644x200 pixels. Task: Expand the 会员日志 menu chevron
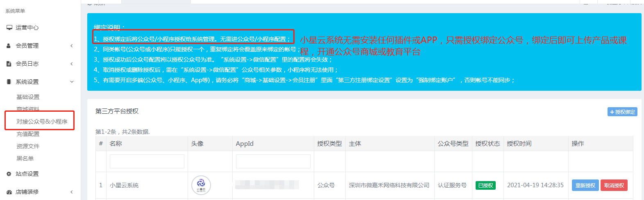(x=72, y=64)
